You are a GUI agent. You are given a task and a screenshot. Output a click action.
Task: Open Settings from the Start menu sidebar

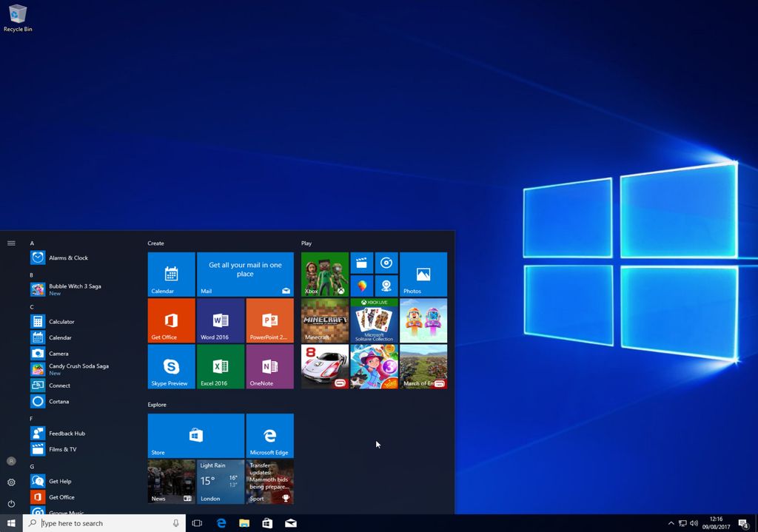coord(11,482)
